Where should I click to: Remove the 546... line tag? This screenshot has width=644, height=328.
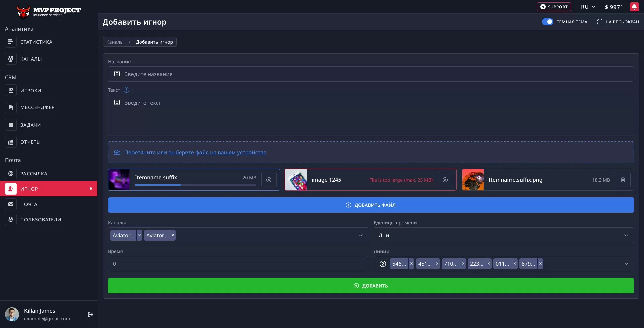pos(411,264)
